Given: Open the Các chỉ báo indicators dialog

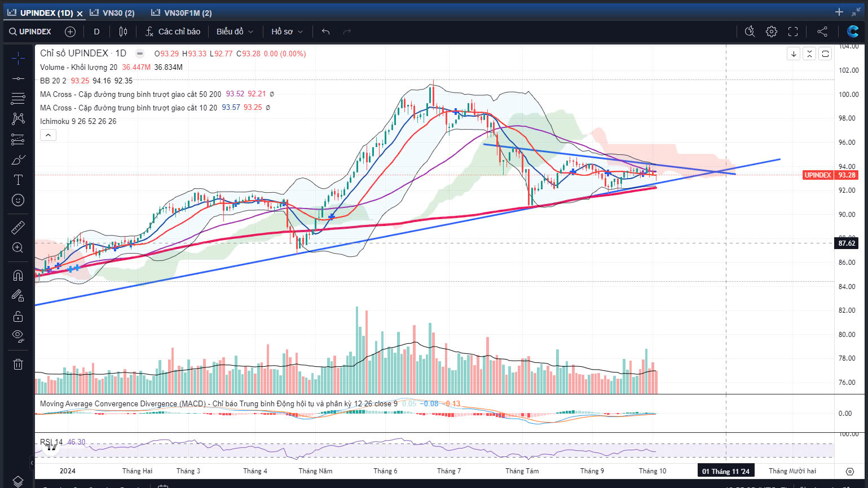Looking at the screenshot, I should click(x=173, y=32).
